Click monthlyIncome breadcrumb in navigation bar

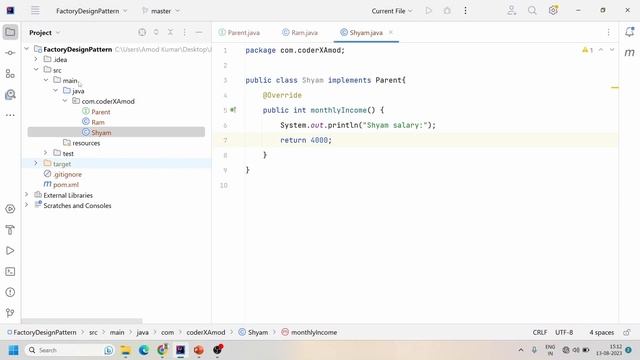click(x=309, y=332)
